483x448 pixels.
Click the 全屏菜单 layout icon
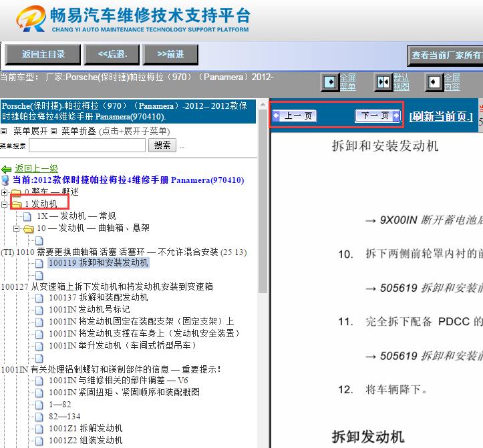coord(330,82)
